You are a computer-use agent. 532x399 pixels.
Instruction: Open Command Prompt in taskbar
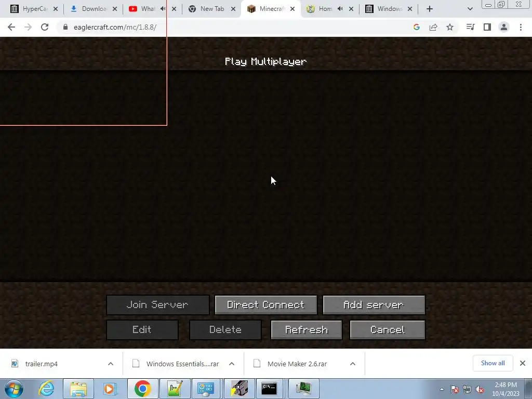pos(270,389)
